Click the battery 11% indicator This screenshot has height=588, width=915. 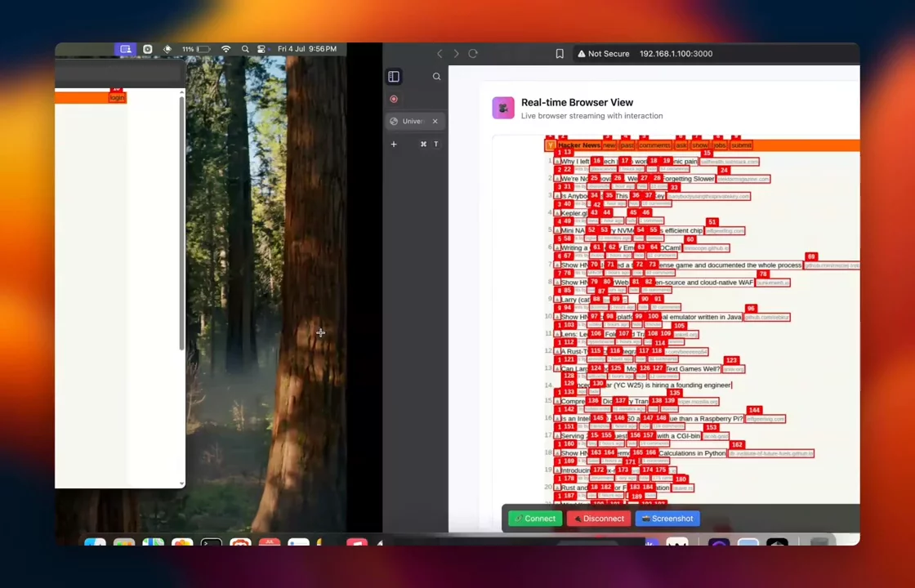[196, 49]
